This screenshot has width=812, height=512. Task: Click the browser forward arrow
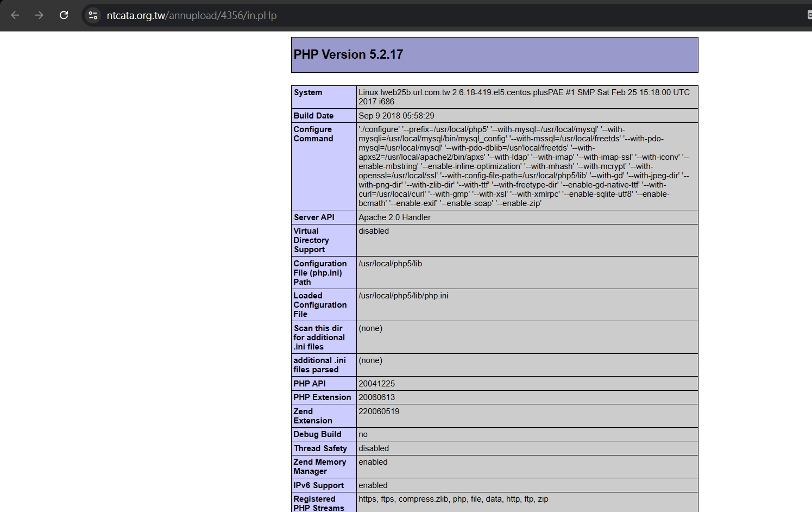coord(39,15)
